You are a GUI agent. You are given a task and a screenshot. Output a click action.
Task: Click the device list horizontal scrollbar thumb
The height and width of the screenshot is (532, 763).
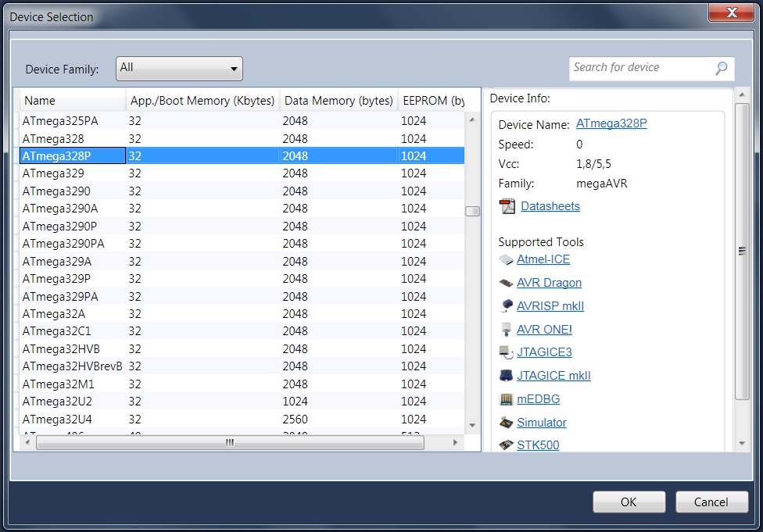click(x=230, y=442)
